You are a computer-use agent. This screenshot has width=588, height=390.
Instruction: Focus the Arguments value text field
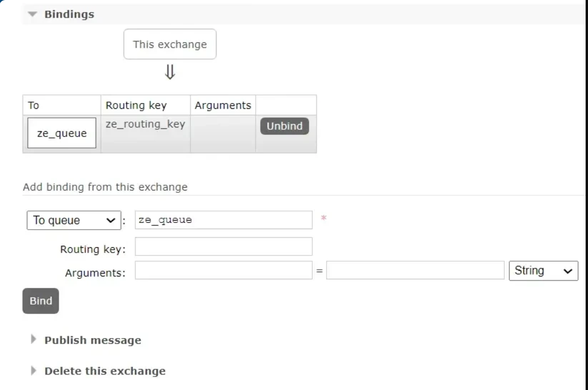pyautogui.click(x=415, y=270)
